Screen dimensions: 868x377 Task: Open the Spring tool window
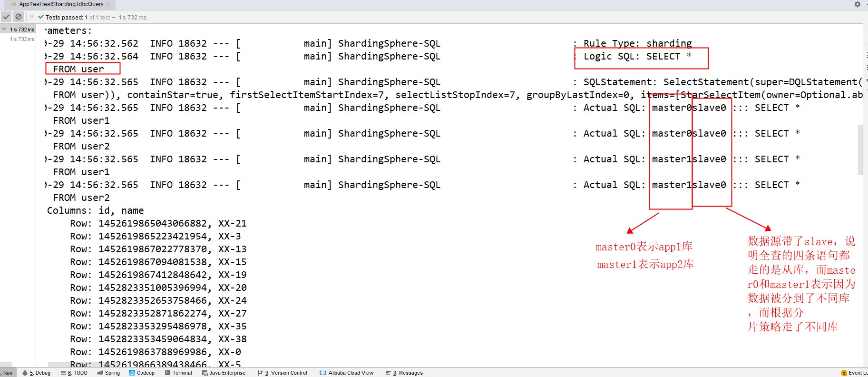[x=108, y=373]
